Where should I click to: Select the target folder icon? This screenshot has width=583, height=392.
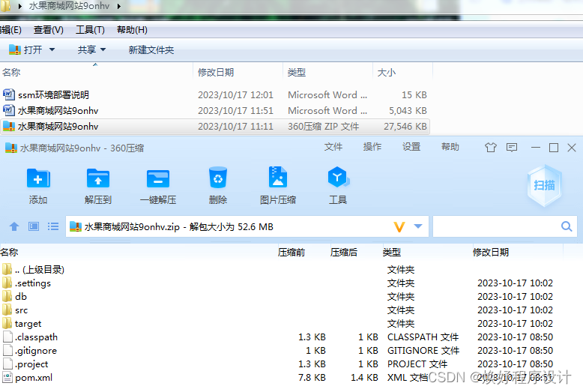pos(7,323)
